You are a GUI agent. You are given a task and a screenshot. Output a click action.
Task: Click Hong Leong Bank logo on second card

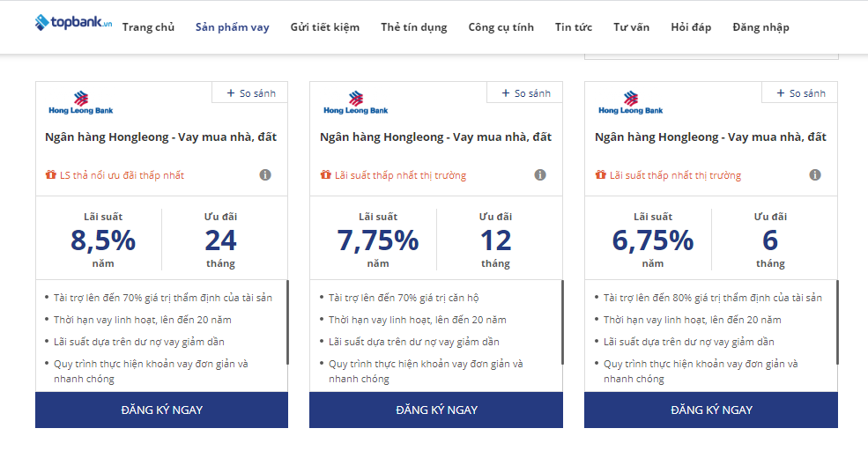[x=355, y=103]
